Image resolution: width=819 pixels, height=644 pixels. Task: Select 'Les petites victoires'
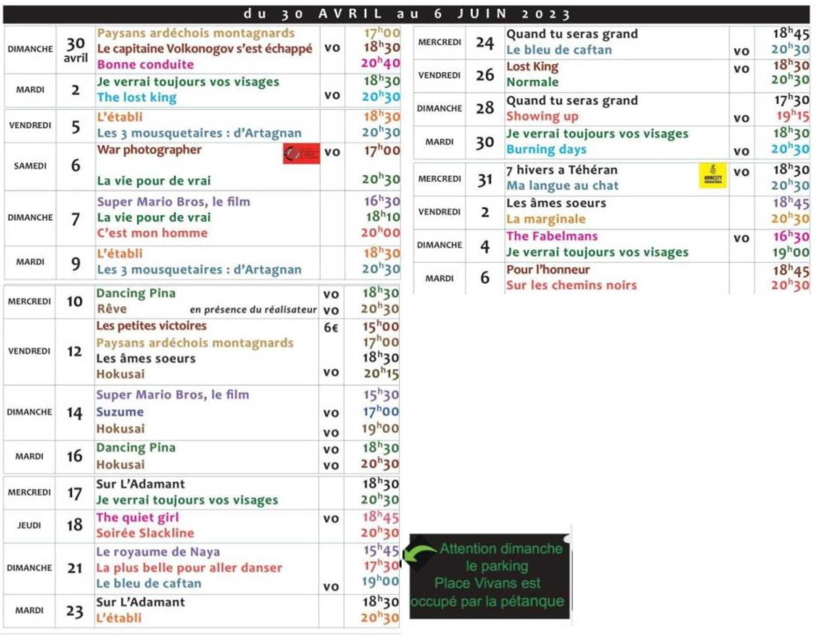click(x=151, y=326)
